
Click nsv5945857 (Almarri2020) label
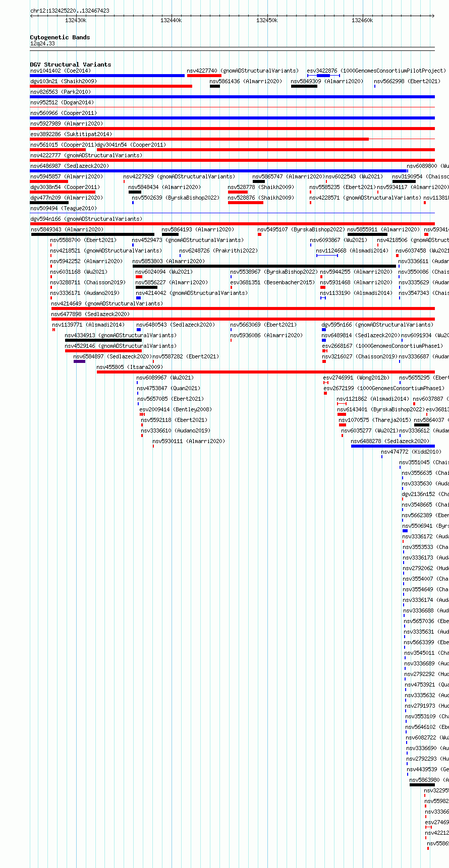point(67,176)
